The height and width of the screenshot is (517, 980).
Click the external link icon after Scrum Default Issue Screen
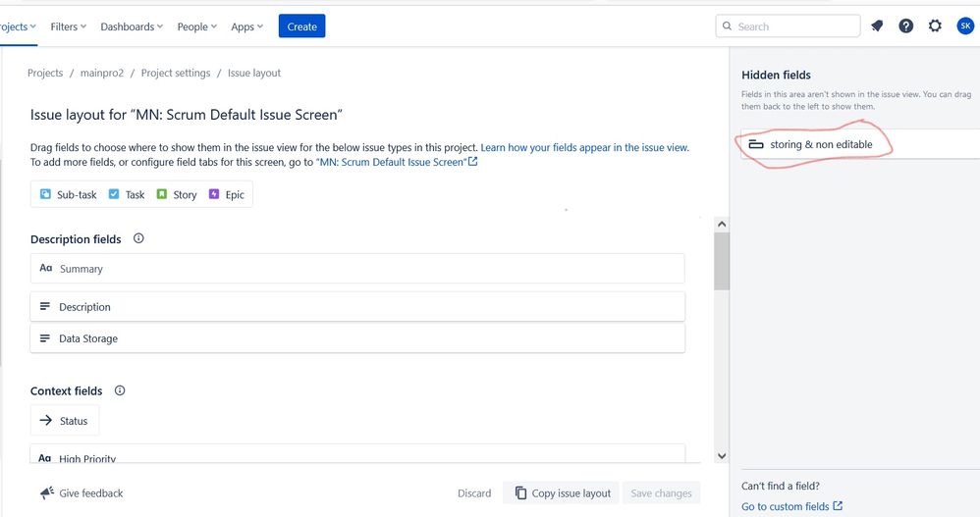473,162
